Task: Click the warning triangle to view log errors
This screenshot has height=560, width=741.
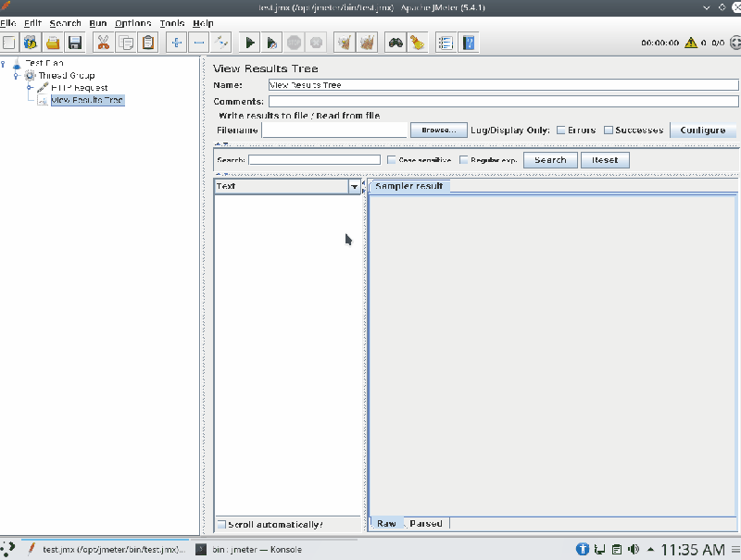Action: click(x=690, y=42)
